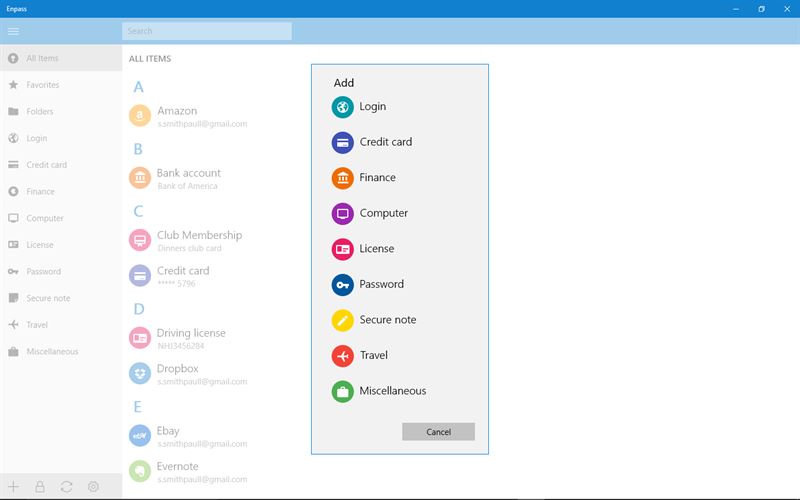Screen dimensions: 800x500
Task: Click the Bank account item icon
Action: (x=140, y=178)
